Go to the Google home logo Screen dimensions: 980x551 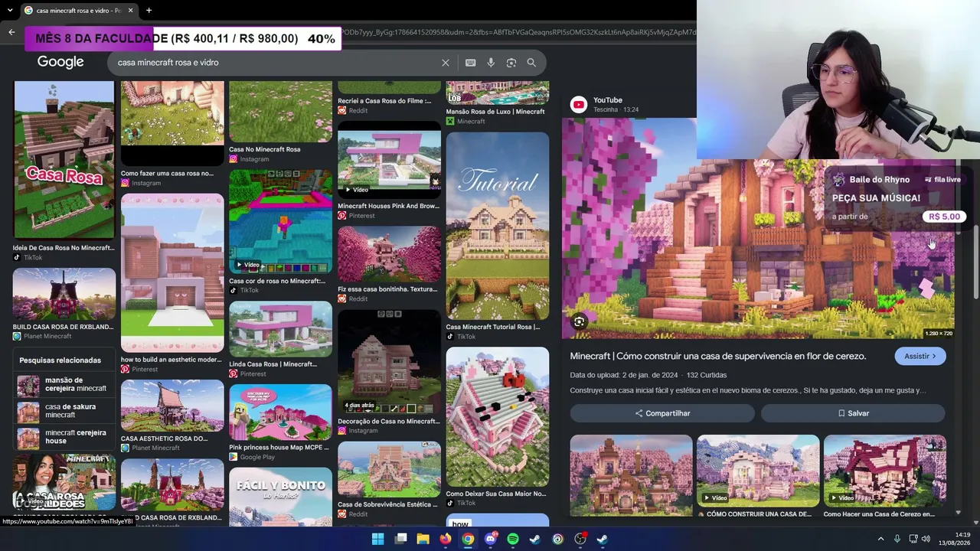[x=60, y=62]
